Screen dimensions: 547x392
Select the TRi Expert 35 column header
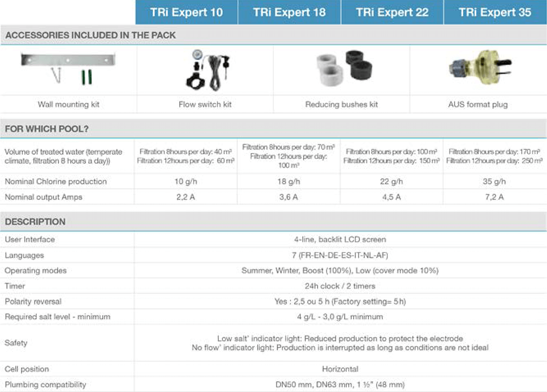click(x=495, y=12)
